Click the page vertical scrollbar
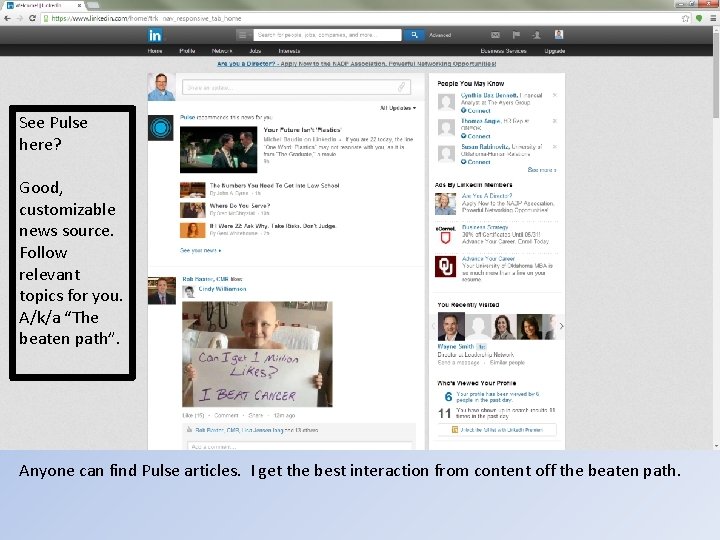This screenshot has width=720, height=540. pos(716,238)
